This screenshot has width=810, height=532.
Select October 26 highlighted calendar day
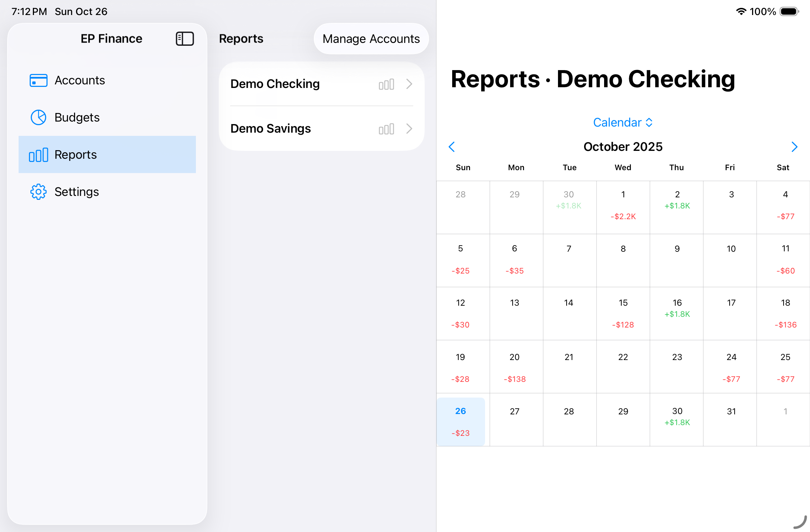coord(460,421)
